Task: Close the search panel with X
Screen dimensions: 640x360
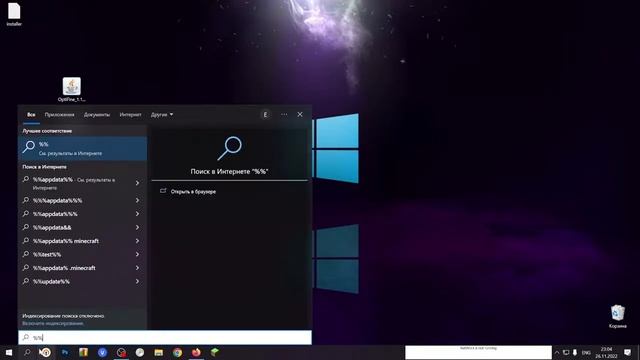Action: [300, 115]
